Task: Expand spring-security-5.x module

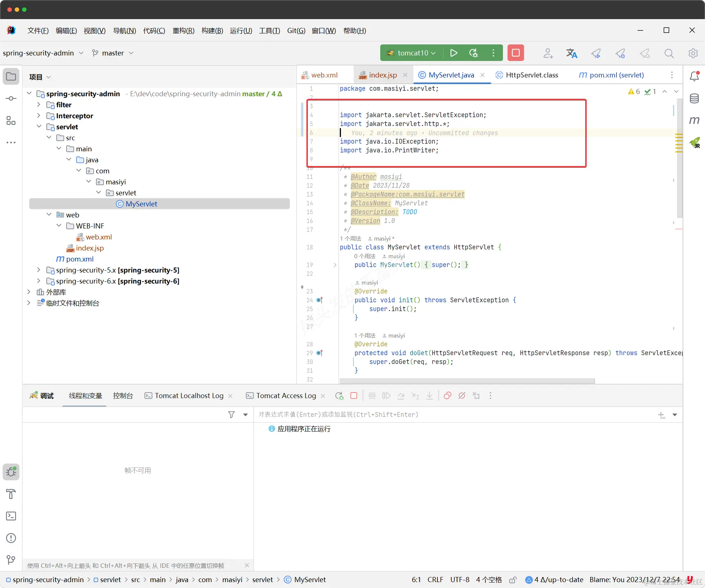Action: point(39,270)
